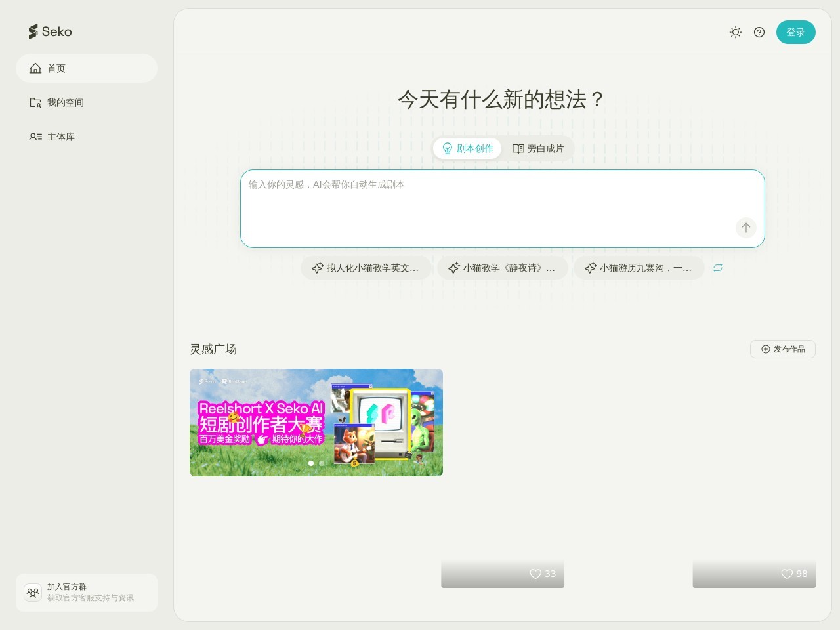Click the Seko logo
The width and height of the screenshot is (840, 630).
tap(50, 31)
